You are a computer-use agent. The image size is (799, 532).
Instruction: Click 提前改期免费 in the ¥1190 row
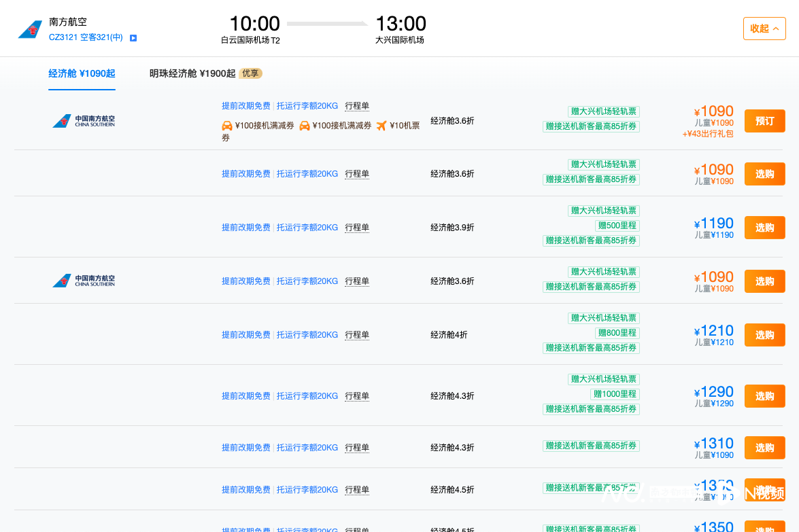pos(246,228)
